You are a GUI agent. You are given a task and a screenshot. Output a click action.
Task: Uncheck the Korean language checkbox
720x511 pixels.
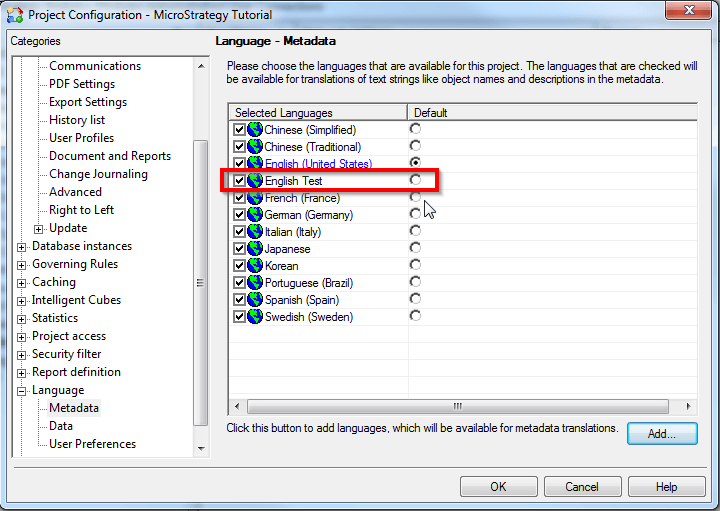[x=239, y=265]
